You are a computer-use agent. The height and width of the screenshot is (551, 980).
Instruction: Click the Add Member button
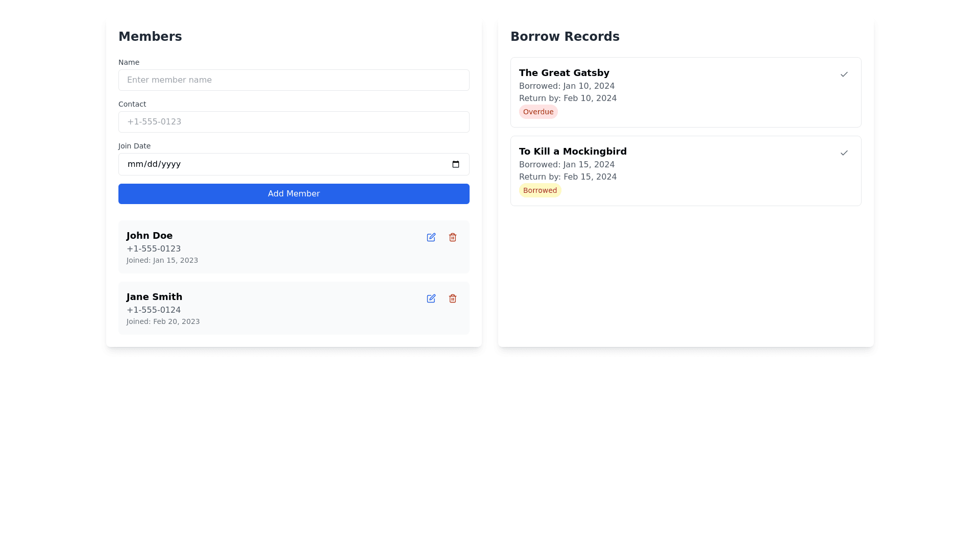293,194
